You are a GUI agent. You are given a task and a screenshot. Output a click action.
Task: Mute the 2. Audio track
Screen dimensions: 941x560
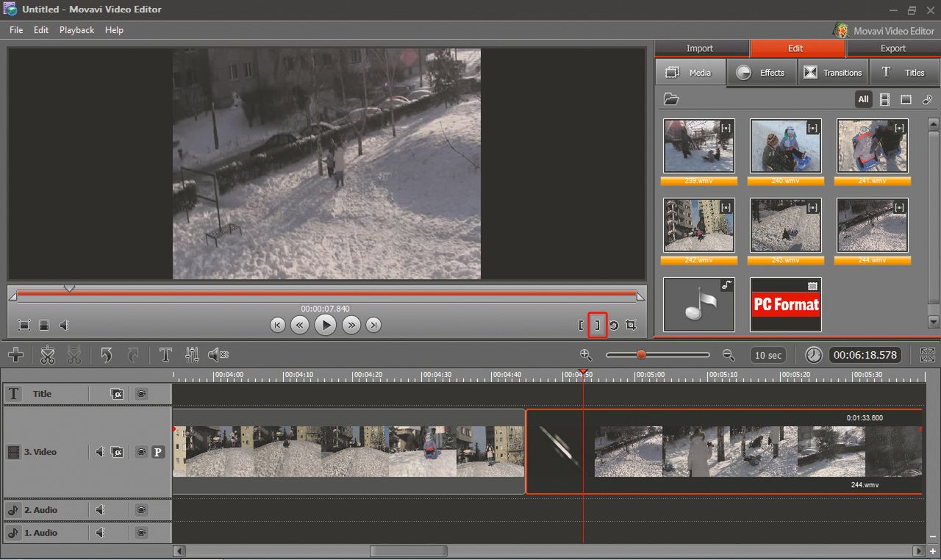(x=101, y=510)
